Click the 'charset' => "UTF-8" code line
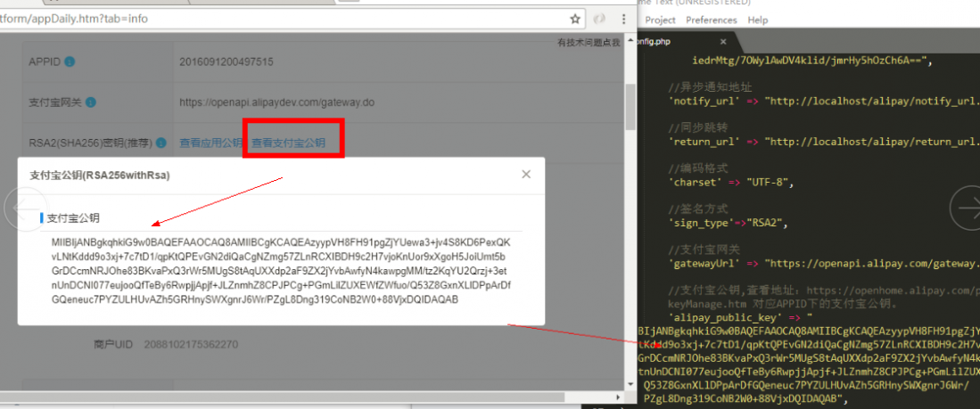The height and width of the screenshot is (409, 980). 731,183
